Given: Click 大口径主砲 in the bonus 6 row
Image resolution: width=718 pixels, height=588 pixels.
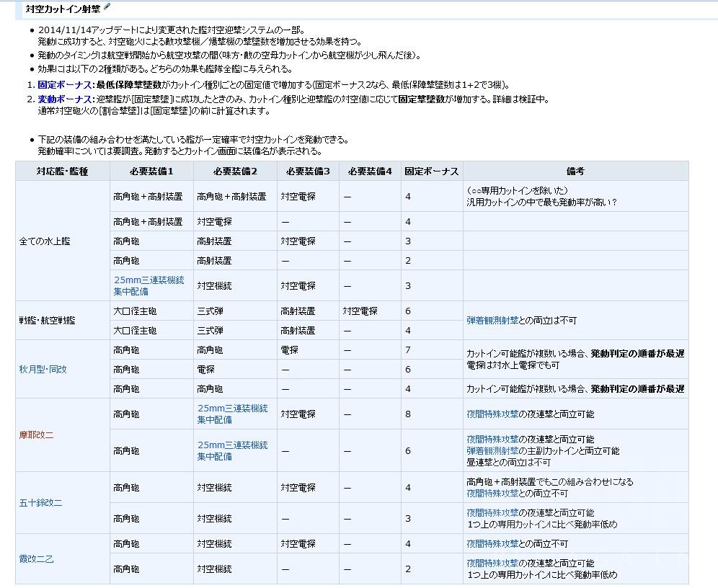Looking at the screenshot, I should [135, 311].
